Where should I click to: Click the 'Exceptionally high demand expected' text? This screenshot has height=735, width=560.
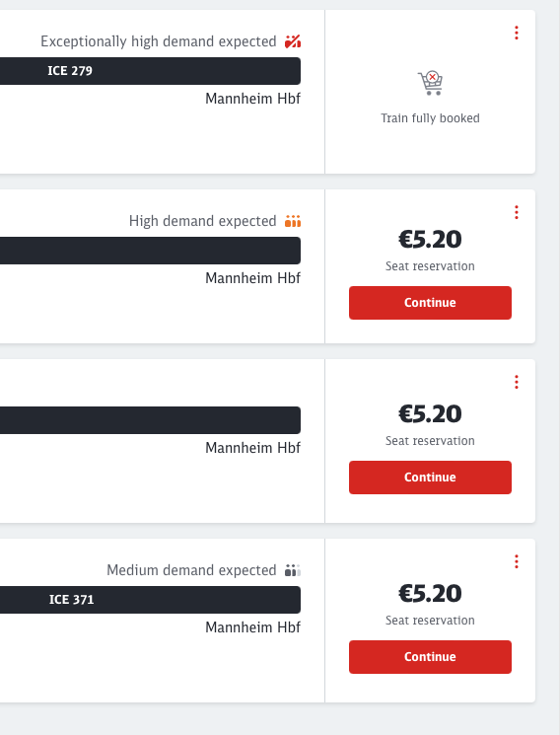(159, 41)
